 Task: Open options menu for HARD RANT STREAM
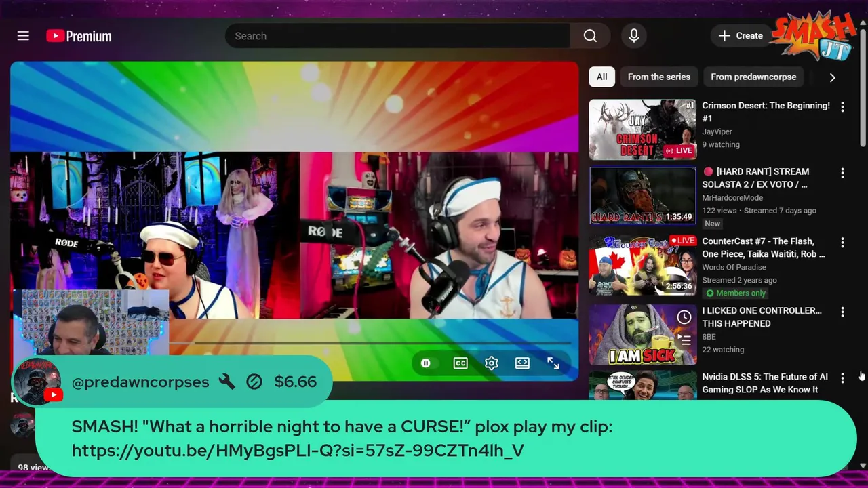[x=842, y=173]
